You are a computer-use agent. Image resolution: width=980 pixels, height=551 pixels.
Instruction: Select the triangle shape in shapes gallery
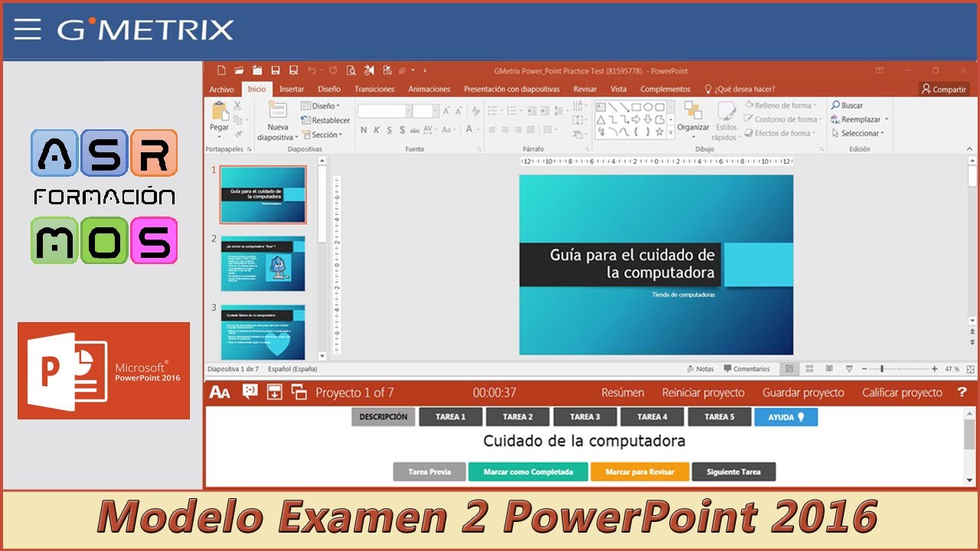point(601,119)
